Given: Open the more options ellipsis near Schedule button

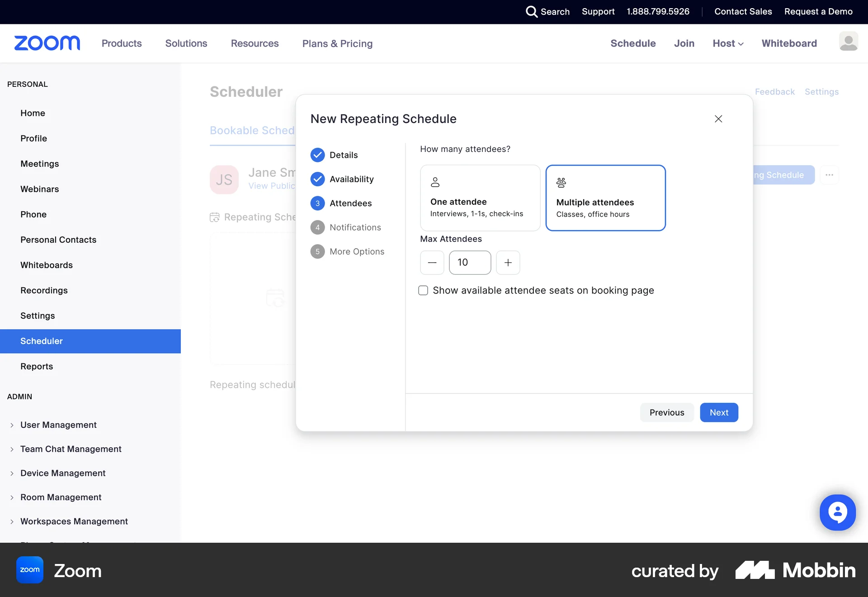Looking at the screenshot, I should tap(829, 175).
